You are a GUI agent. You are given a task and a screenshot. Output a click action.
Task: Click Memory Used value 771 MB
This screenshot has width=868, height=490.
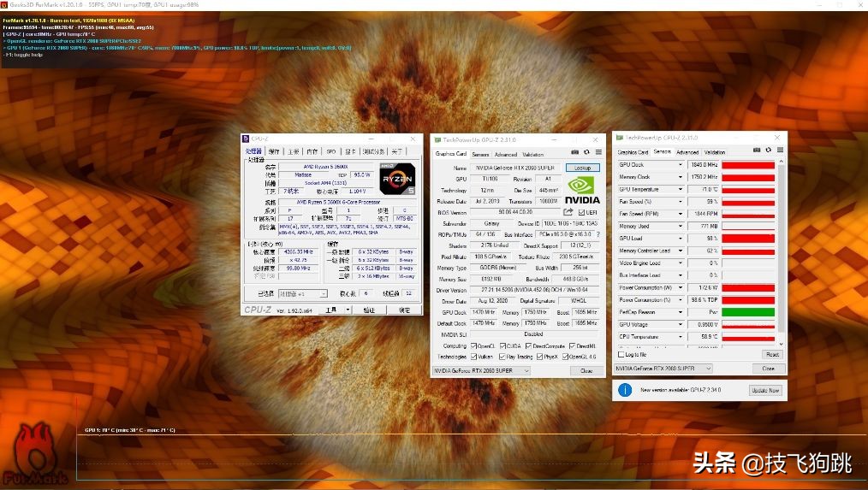(703, 227)
